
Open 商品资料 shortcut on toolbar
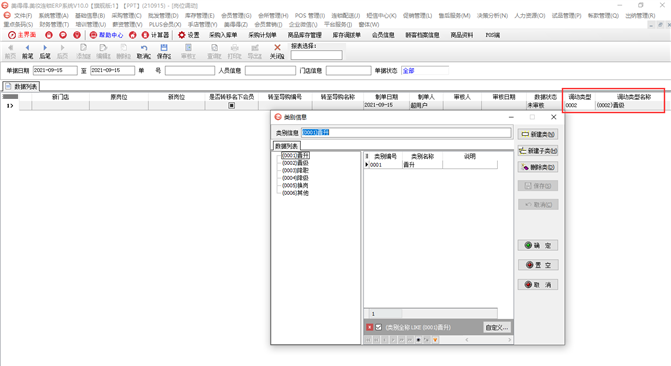pos(462,35)
